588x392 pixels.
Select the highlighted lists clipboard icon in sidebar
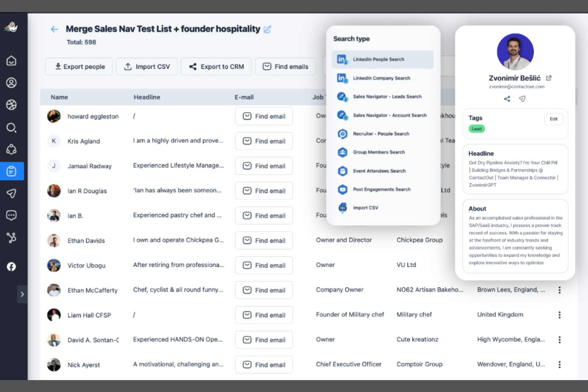tap(11, 171)
